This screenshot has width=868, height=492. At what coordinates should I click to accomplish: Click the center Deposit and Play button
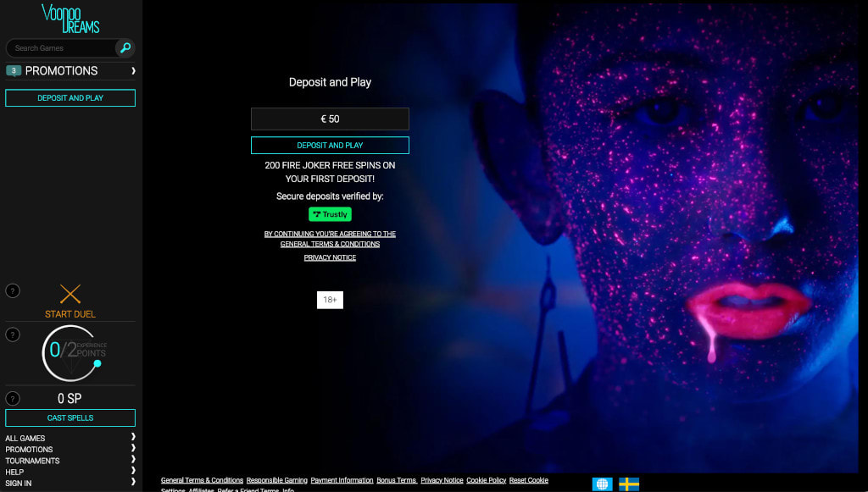330,146
